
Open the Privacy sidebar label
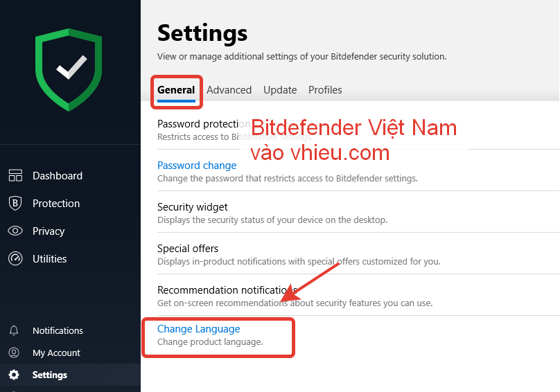(x=49, y=231)
